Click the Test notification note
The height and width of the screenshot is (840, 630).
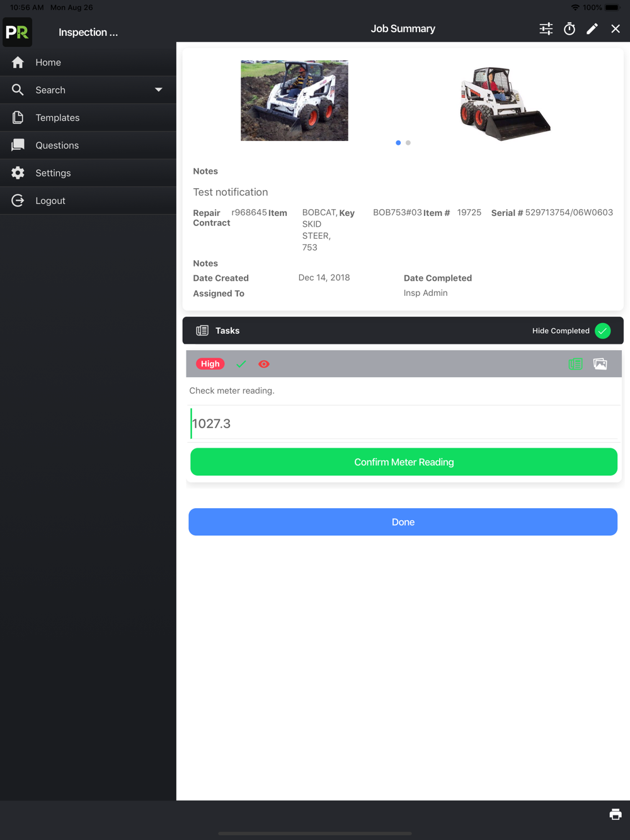[231, 192]
